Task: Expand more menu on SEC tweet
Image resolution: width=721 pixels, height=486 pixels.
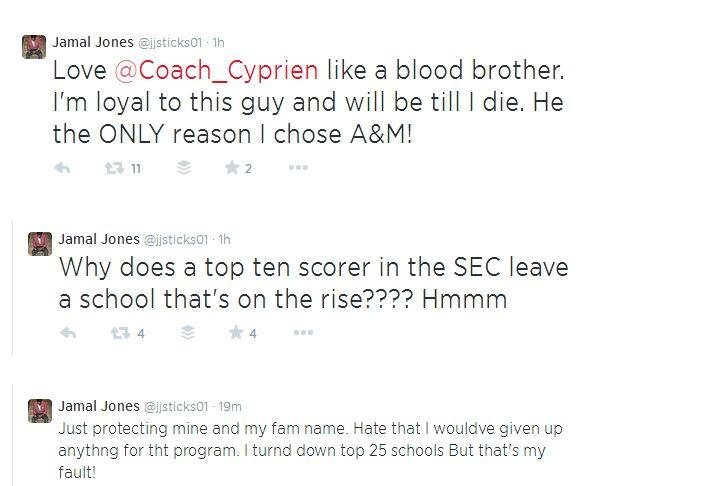Action: coord(303,333)
